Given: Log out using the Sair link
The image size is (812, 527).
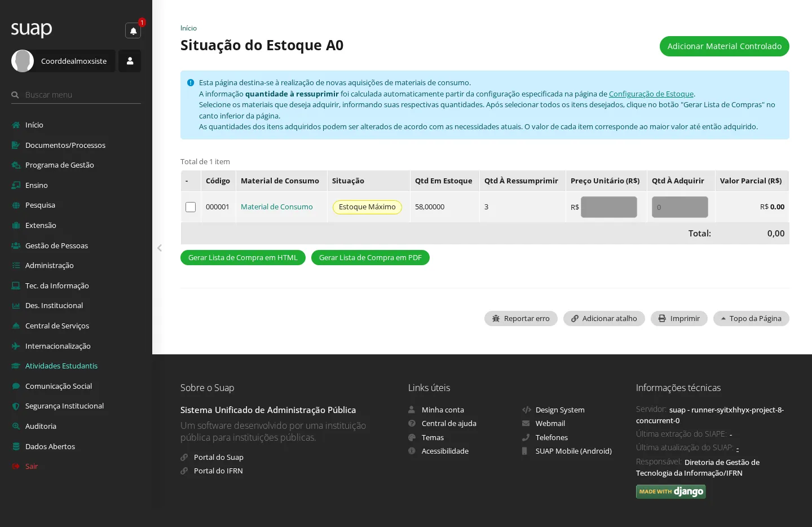Looking at the screenshot, I should 32,466.
